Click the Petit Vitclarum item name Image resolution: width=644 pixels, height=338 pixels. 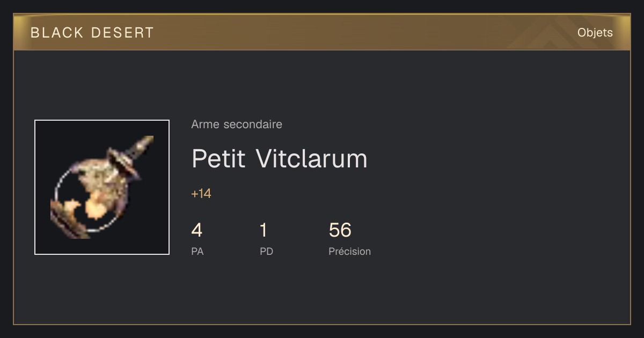280,159
